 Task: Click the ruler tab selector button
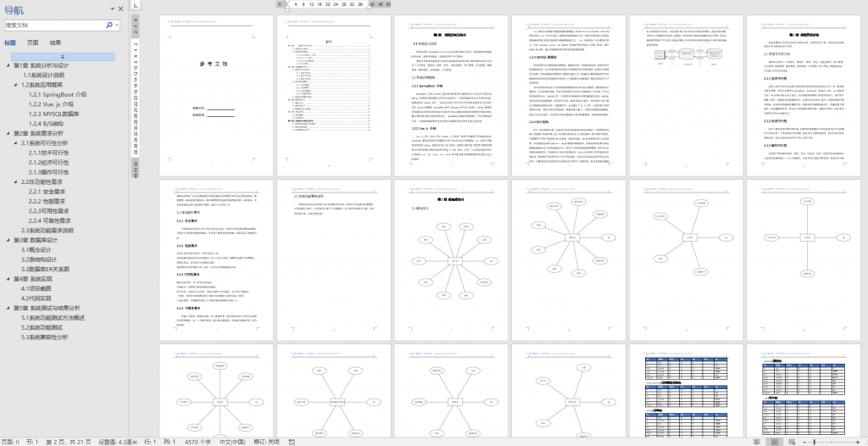pyautogui.click(x=136, y=6)
